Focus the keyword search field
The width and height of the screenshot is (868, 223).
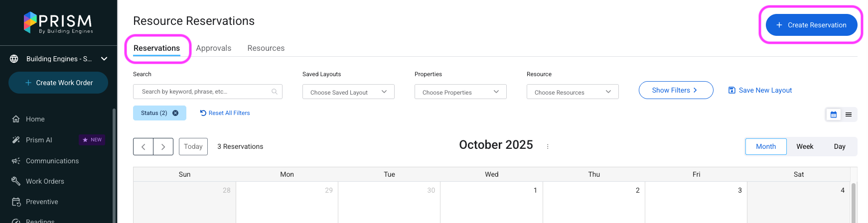pyautogui.click(x=204, y=92)
